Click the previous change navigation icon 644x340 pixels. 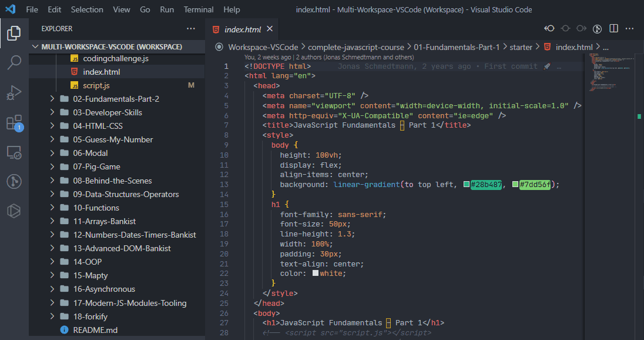pos(549,28)
